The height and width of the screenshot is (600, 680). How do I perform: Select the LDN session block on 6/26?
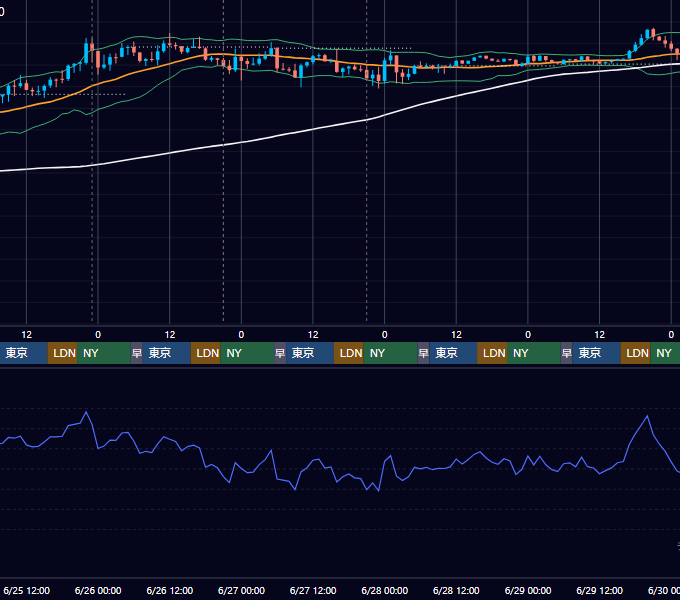[x=206, y=353]
